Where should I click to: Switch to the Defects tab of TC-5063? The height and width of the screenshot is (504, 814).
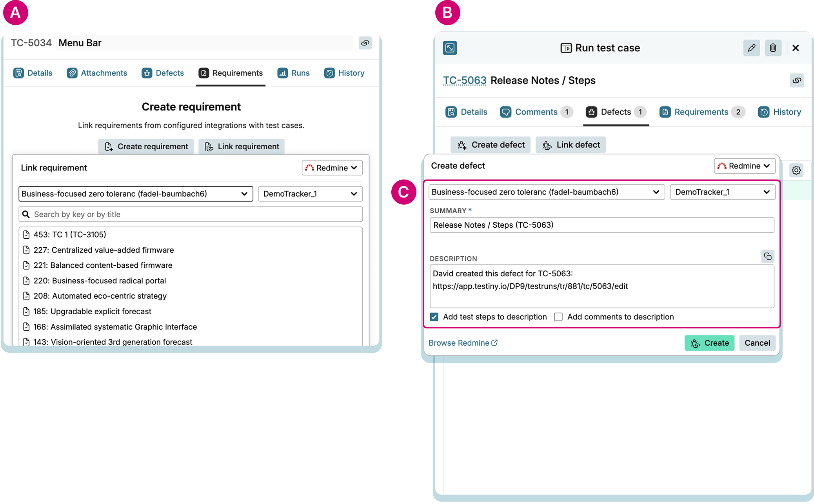pyautogui.click(x=616, y=112)
